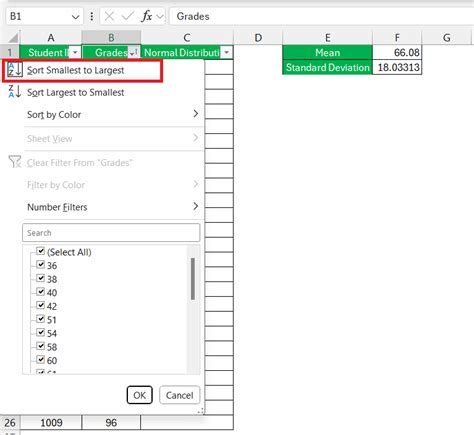
Task: Click the cell with value 66.08
Action: (397, 52)
